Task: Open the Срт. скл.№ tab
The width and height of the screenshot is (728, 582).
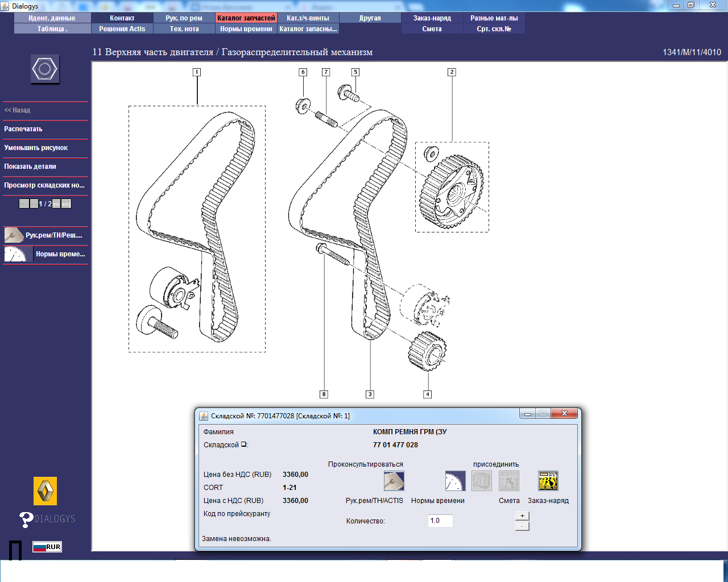Action: tap(494, 29)
